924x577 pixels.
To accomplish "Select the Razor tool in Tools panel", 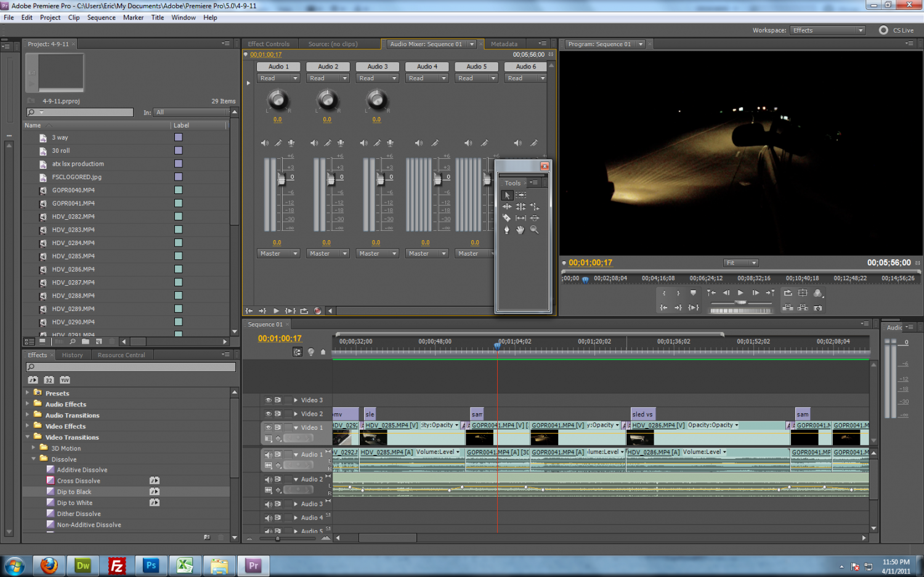I will (x=506, y=218).
